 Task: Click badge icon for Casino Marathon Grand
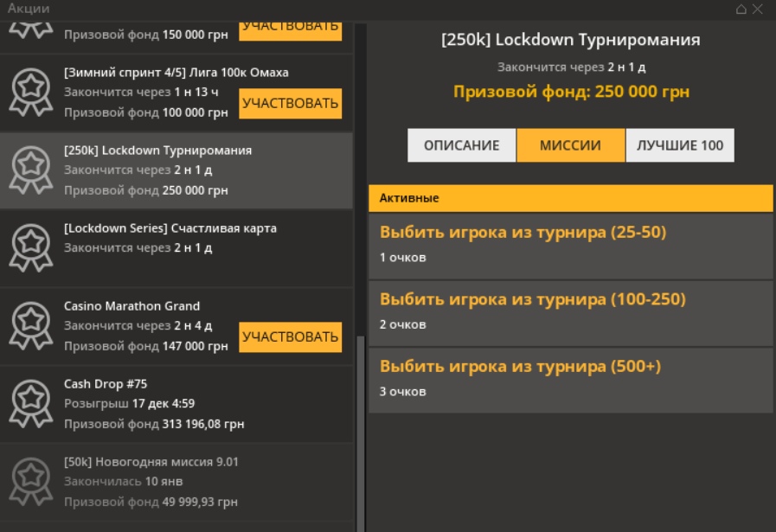pyautogui.click(x=31, y=325)
